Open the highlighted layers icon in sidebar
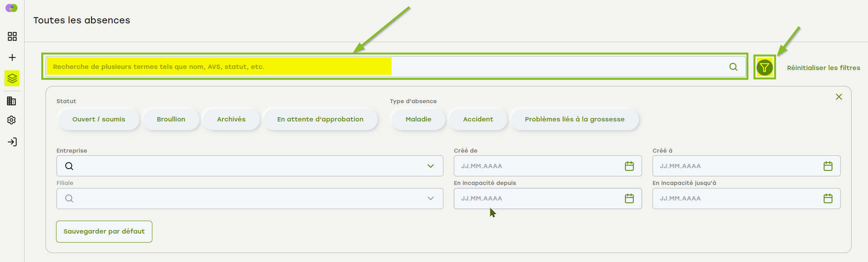The image size is (868, 262). (12, 79)
